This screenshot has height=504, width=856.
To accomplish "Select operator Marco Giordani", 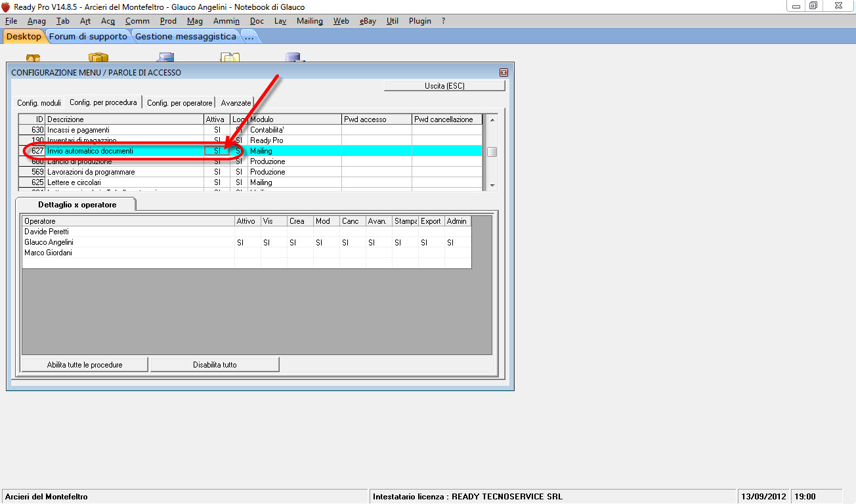I will [x=128, y=253].
